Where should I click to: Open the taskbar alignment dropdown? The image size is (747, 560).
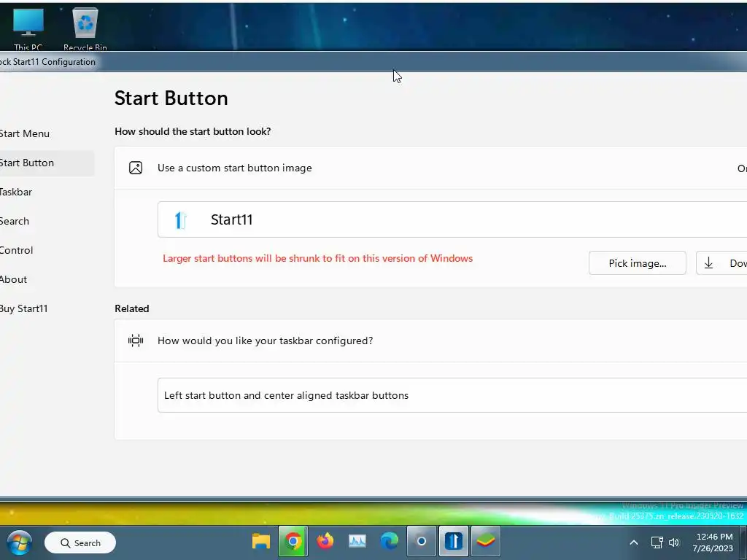[452, 395]
